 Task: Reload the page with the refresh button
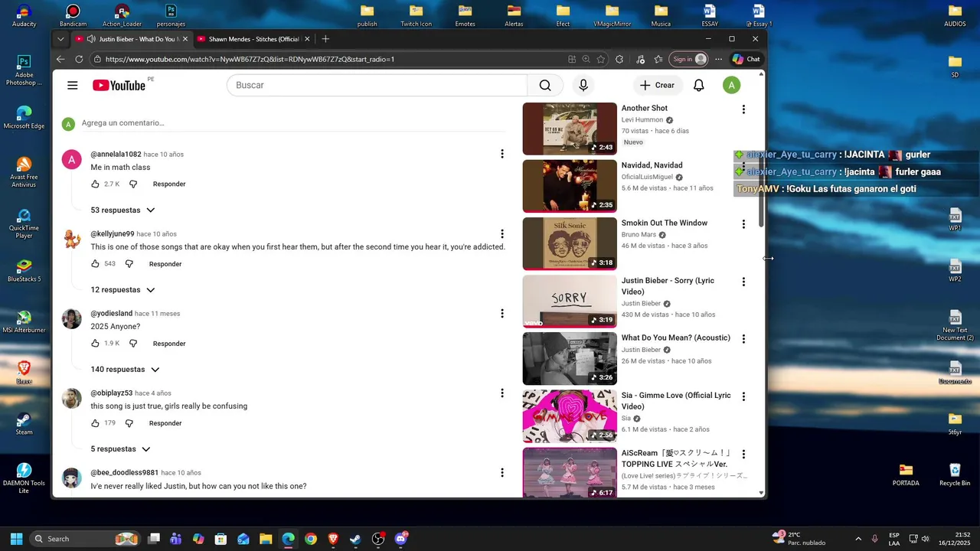pyautogui.click(x=79, y=59)
